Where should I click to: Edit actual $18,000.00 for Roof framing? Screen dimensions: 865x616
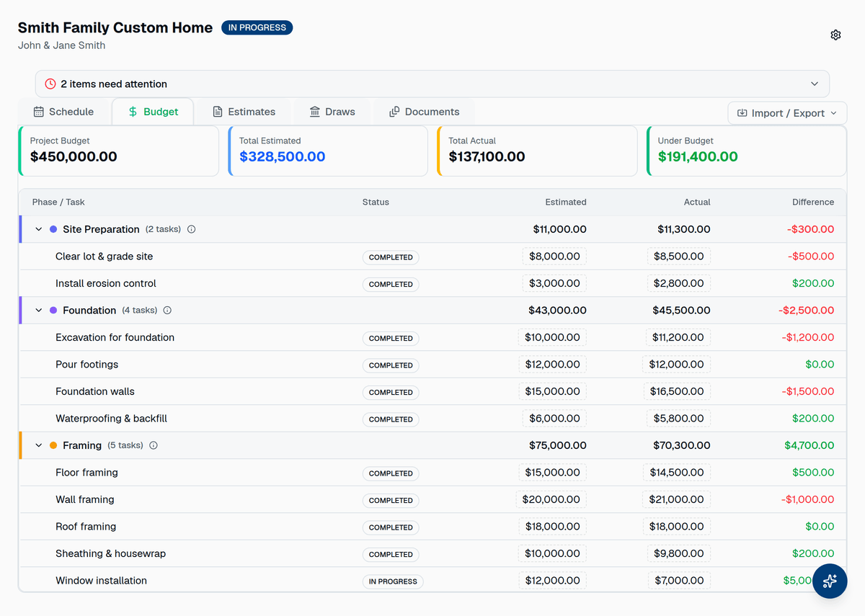676,527
